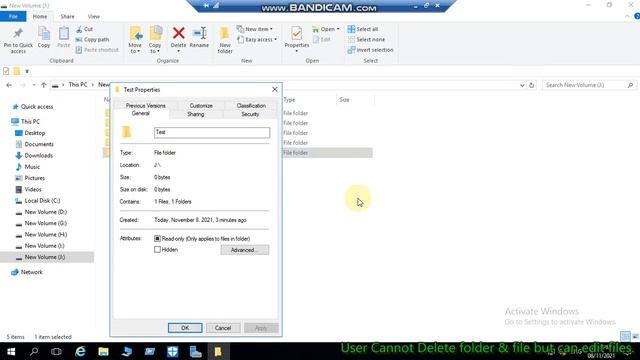640x360 pixels.
Task: Switch to the Share ribbon tab
Action: coord(67,17)
